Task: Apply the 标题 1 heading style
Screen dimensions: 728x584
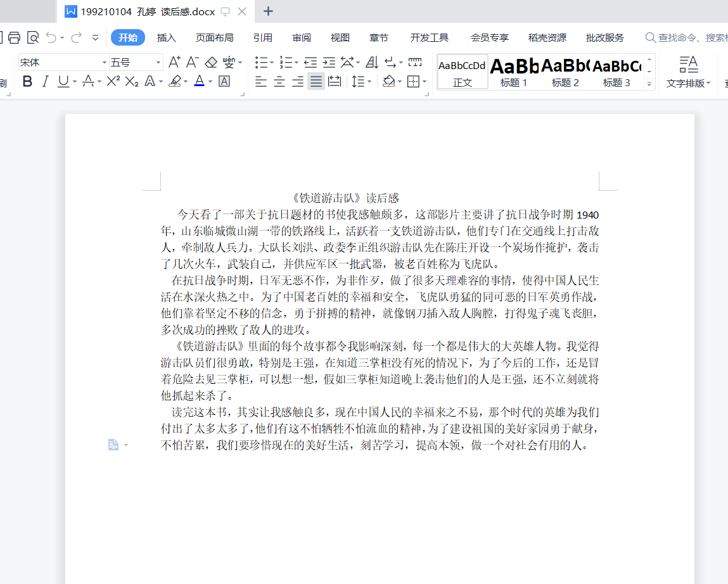Action: [x=514, y=72]
